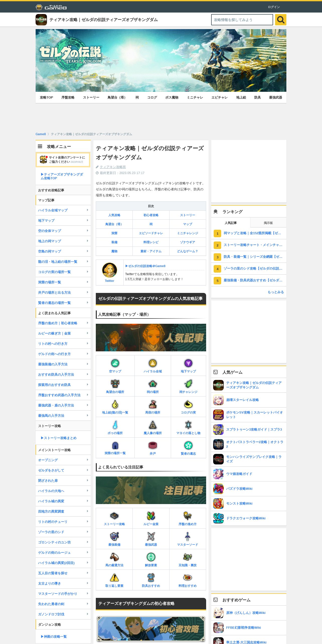Open 鳥望台（塔） in the nav bar
Viewport: 322px width, 644px height.
click(x=117, y=97)
